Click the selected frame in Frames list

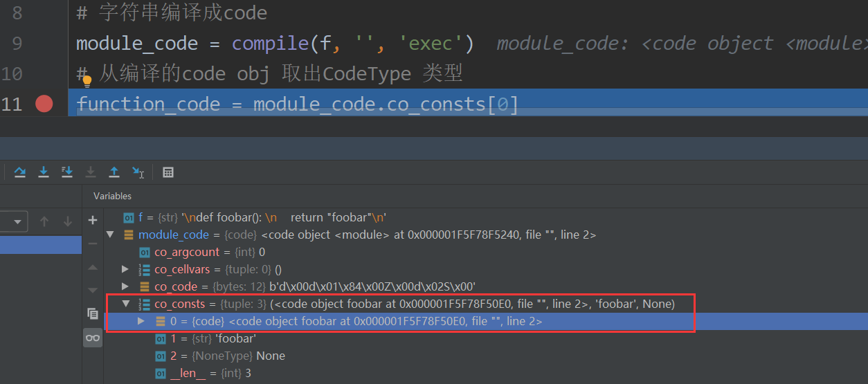(x=41, y=245)
